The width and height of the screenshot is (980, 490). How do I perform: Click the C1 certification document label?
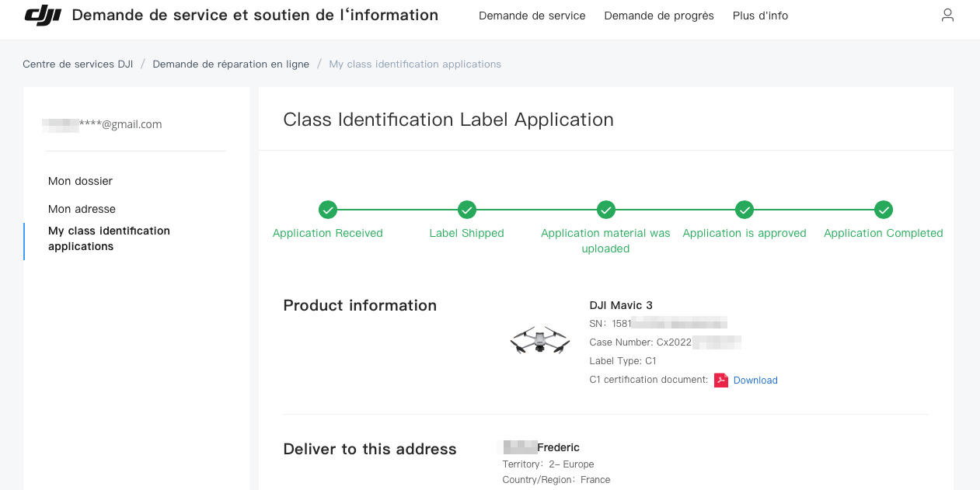(649, 380)
